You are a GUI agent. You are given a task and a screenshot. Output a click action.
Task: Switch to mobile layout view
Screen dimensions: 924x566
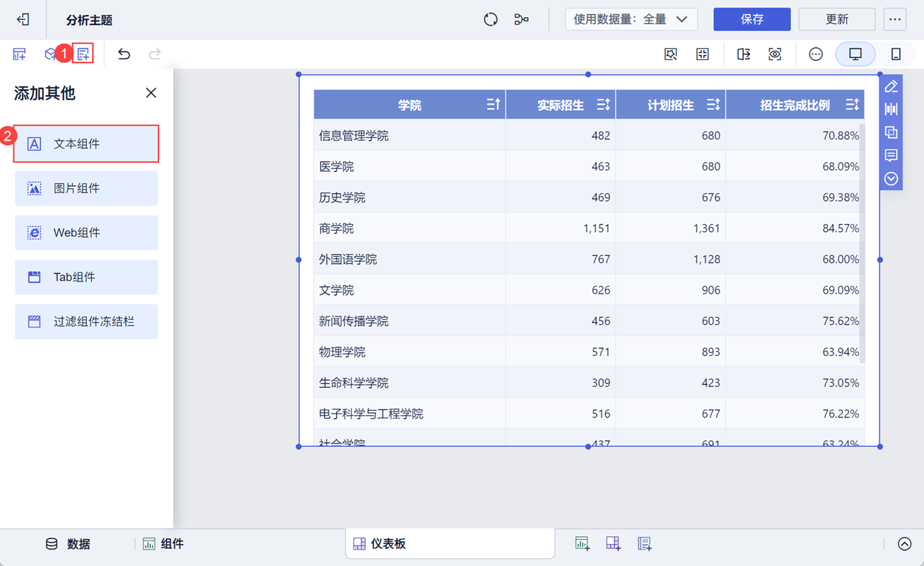point(896,54)
